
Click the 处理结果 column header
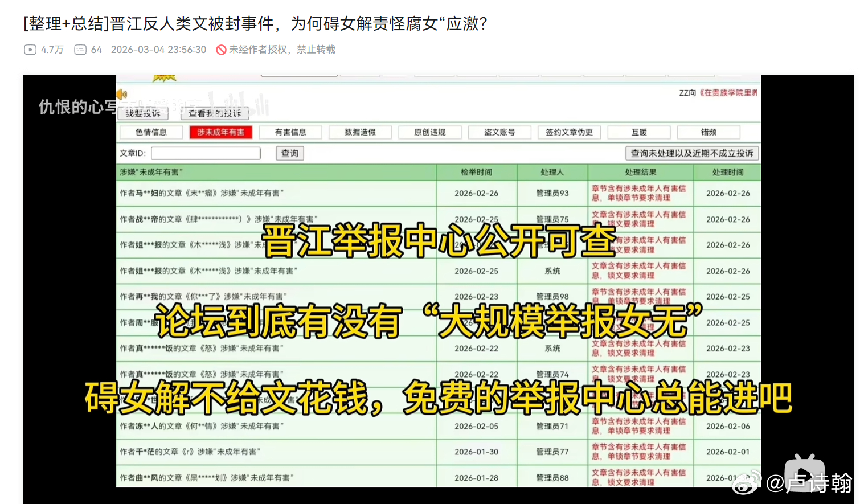click(x=641, y=172)
